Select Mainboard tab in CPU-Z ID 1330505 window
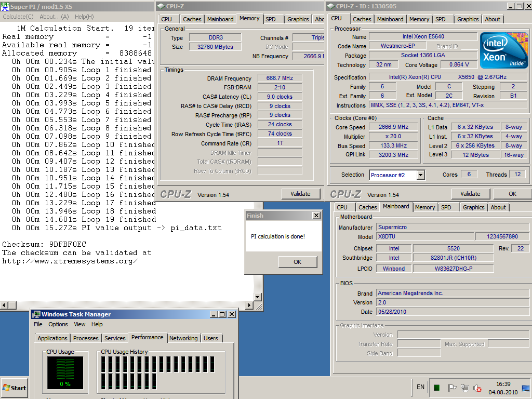 [390, 19]
